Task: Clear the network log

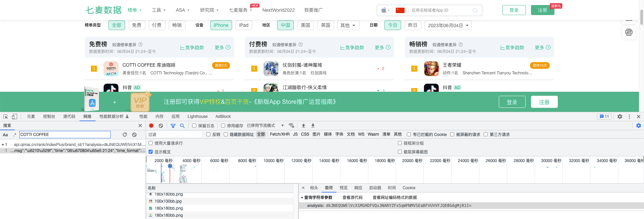Action: (x=161, y=126)
